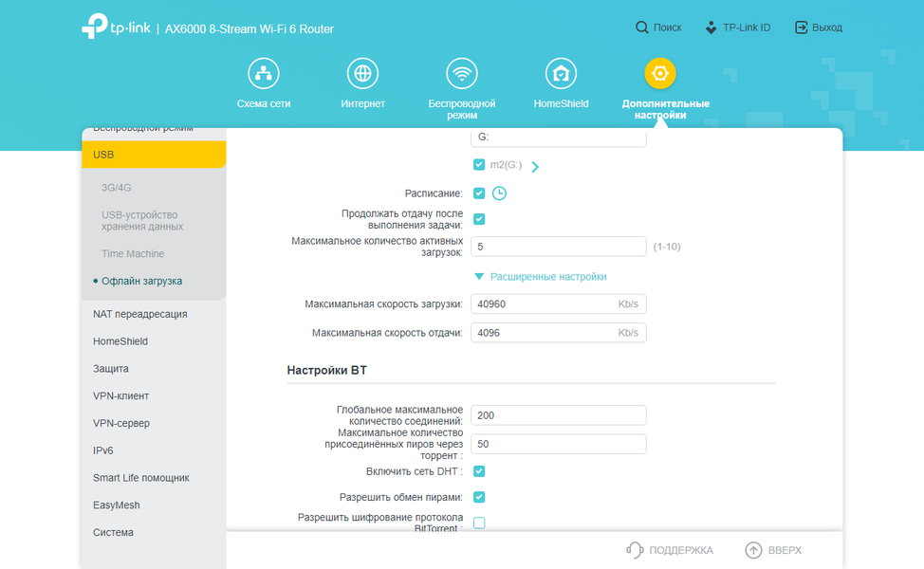Click the Максимальная скорость отдачи field
924x569 pixels.
pos(558,333)
